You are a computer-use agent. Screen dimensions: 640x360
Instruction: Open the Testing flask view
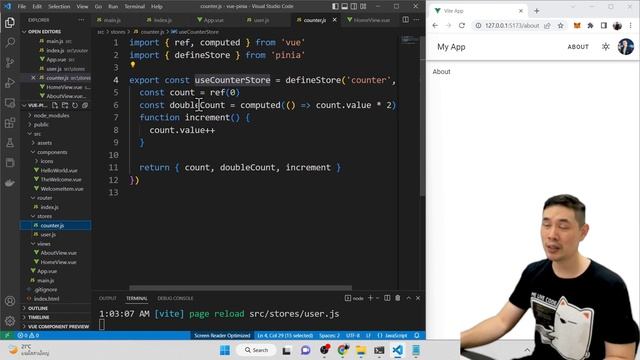(10, 142)
